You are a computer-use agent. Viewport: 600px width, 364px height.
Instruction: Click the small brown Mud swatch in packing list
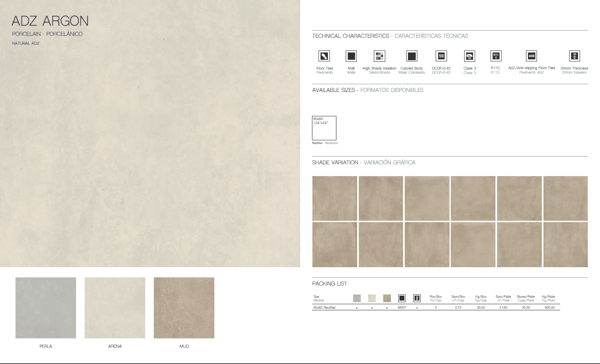pos(387,299)
